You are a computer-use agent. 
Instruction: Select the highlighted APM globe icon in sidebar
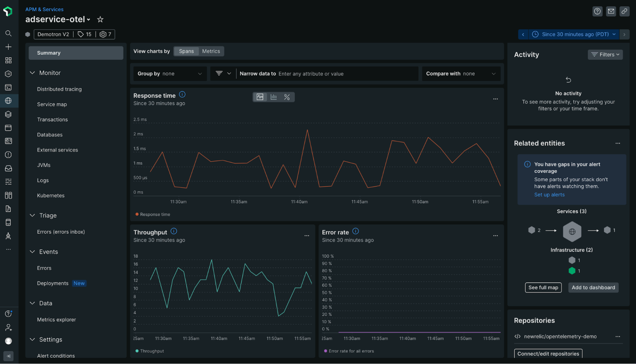9,101
